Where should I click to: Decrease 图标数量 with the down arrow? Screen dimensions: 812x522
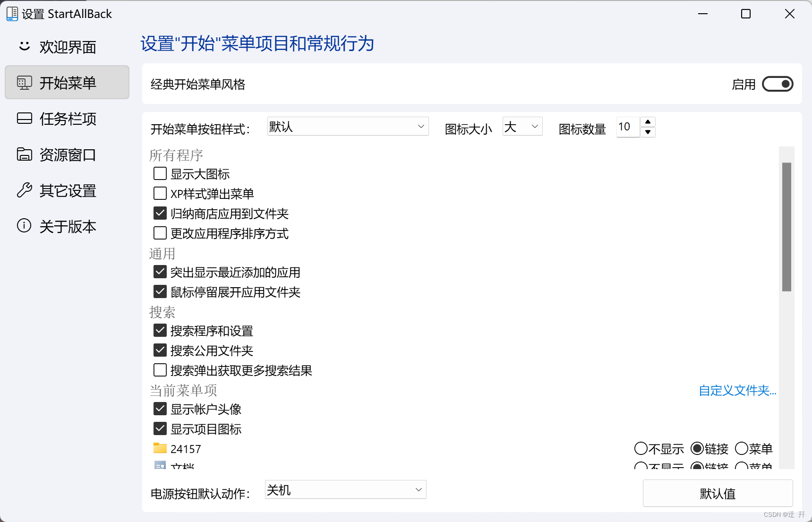tap(648, 132)
